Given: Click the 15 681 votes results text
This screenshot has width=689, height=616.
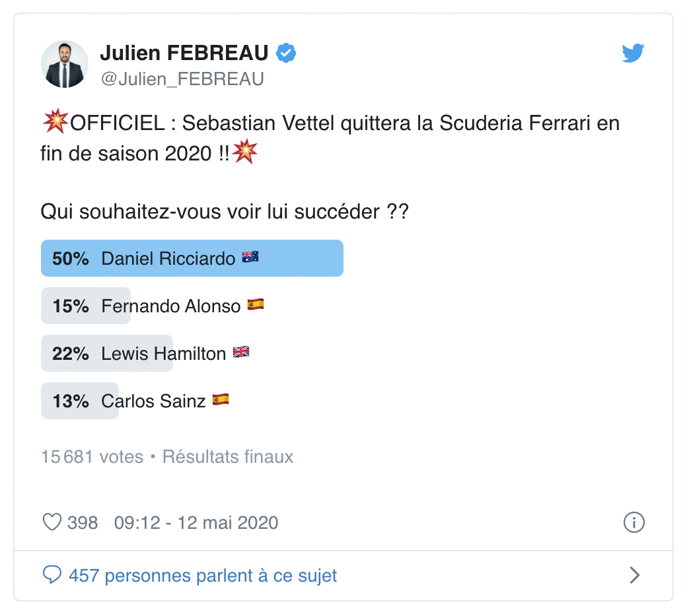Looking at the screenshot, I should tap(92, 457).
